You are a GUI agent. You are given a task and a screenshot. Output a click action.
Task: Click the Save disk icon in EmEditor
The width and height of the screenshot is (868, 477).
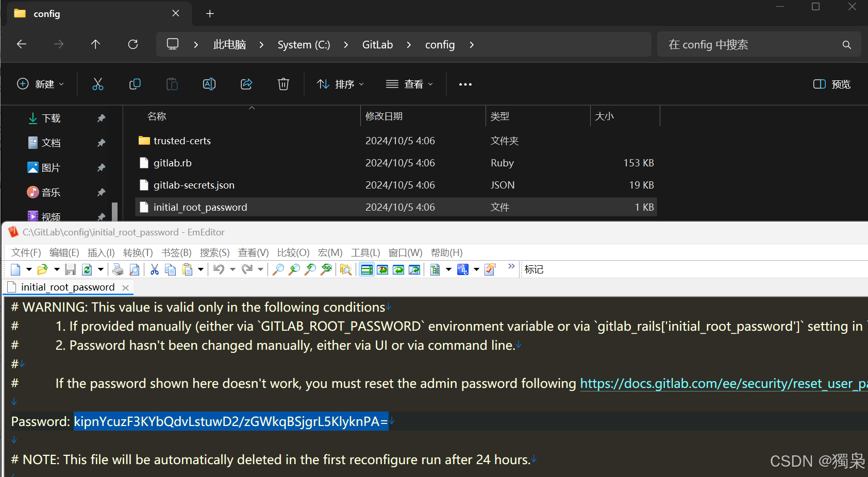(71, 269)
